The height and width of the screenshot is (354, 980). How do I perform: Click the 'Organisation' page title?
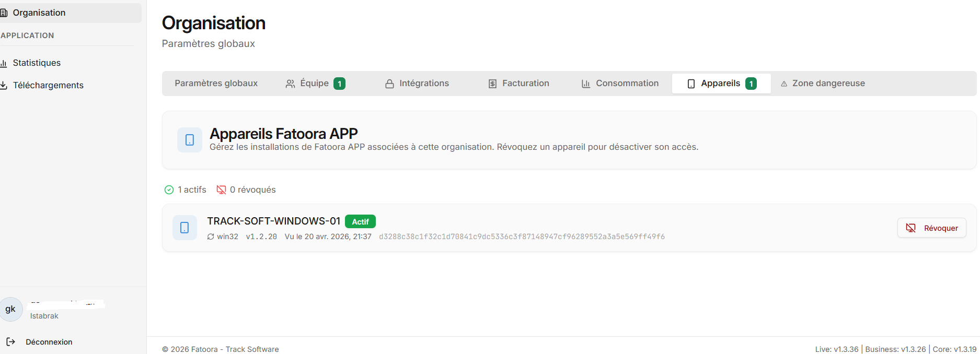click(214, 23)
